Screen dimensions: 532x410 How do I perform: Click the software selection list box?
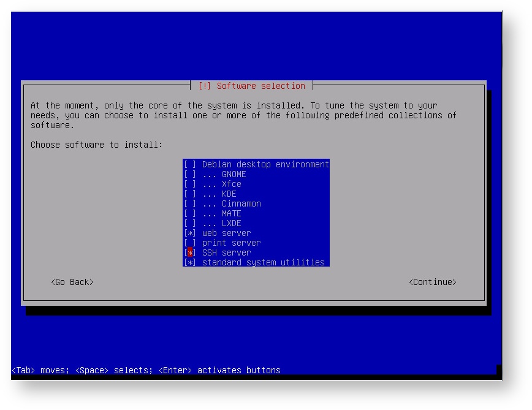(256, 213)
